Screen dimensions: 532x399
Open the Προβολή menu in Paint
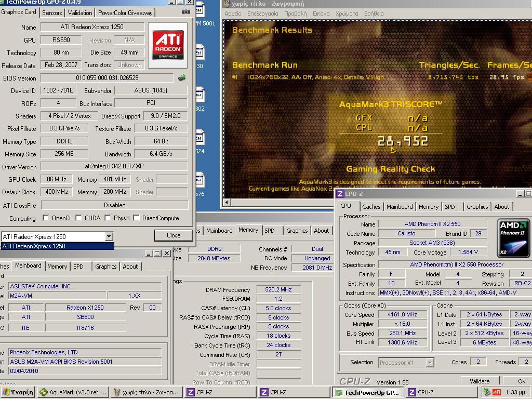(295, 14)
